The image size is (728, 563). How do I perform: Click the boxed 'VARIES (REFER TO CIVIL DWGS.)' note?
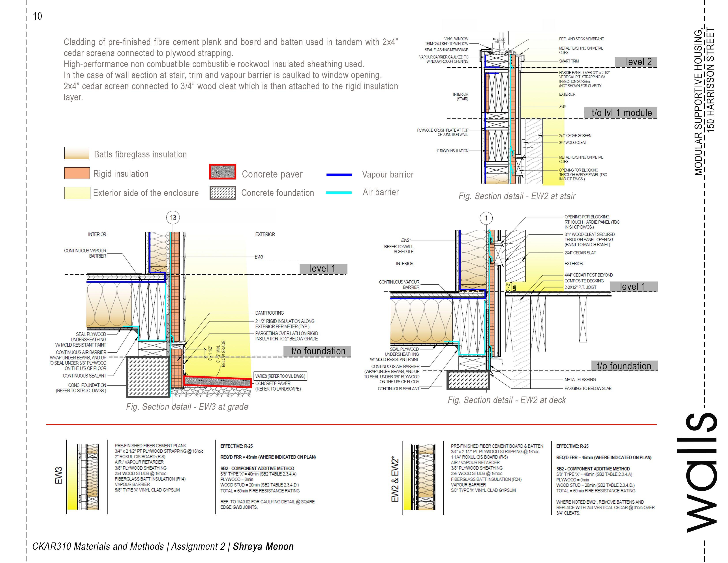coord(280,376)
